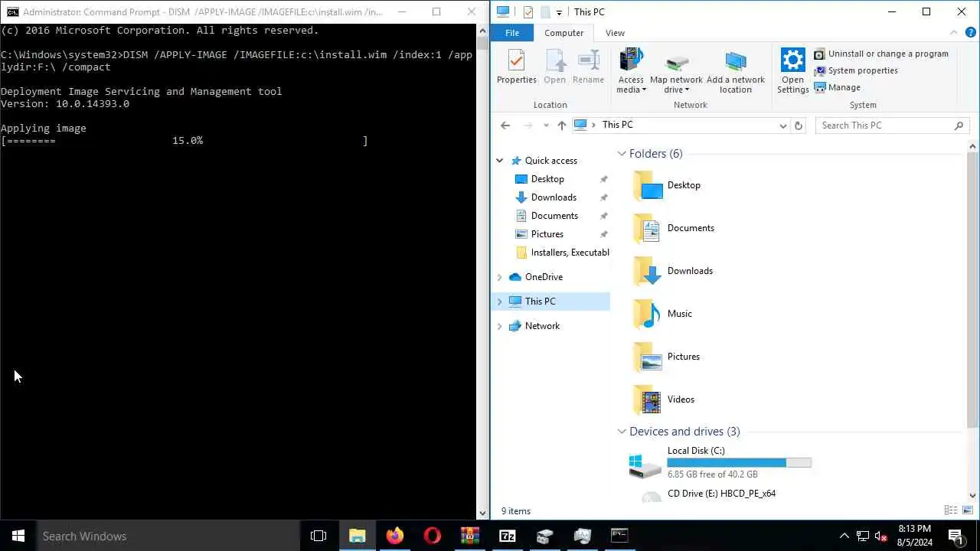
Task: Open the File tab
Action: click(512, 33)
